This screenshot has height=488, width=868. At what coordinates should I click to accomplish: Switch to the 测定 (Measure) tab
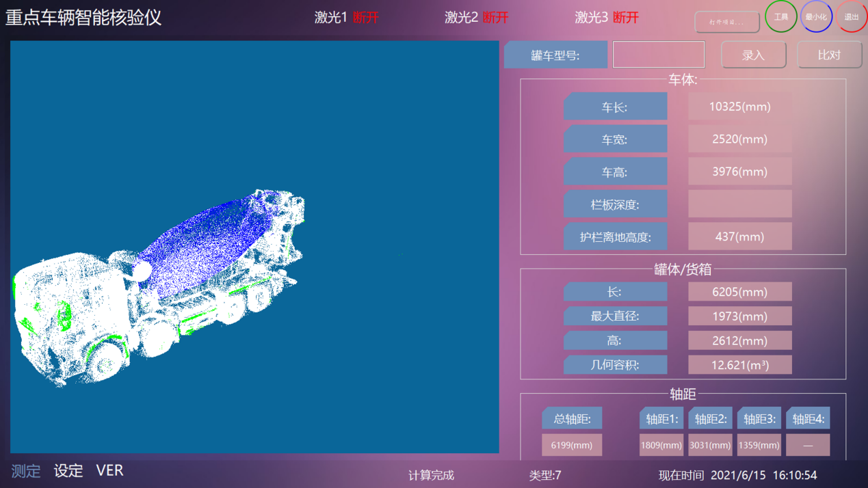point(26,471)
